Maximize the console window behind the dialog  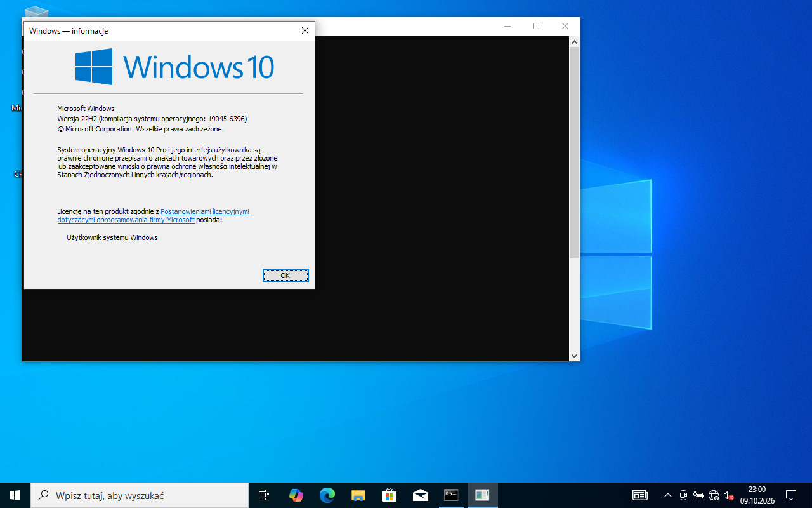[536, 26]
